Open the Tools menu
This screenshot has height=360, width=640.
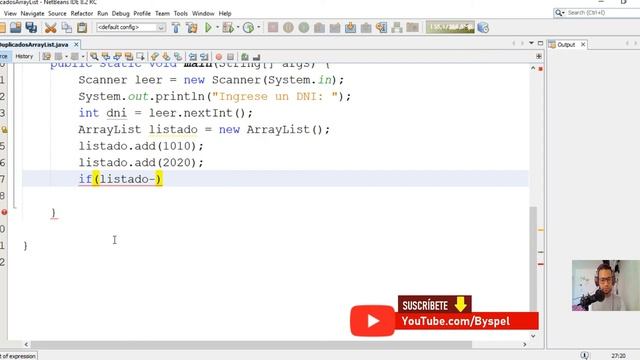pyautogui.click(x=180, y=13)
